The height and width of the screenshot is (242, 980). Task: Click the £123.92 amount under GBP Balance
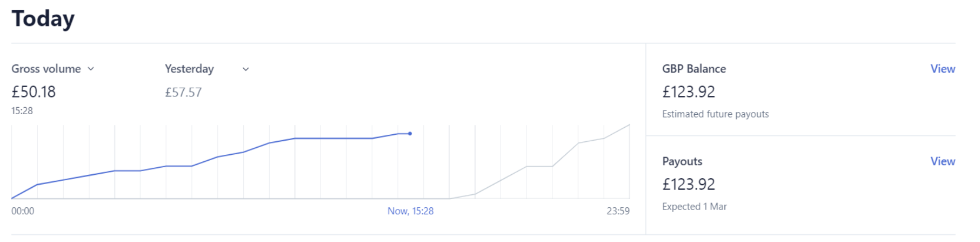point(689,92)
